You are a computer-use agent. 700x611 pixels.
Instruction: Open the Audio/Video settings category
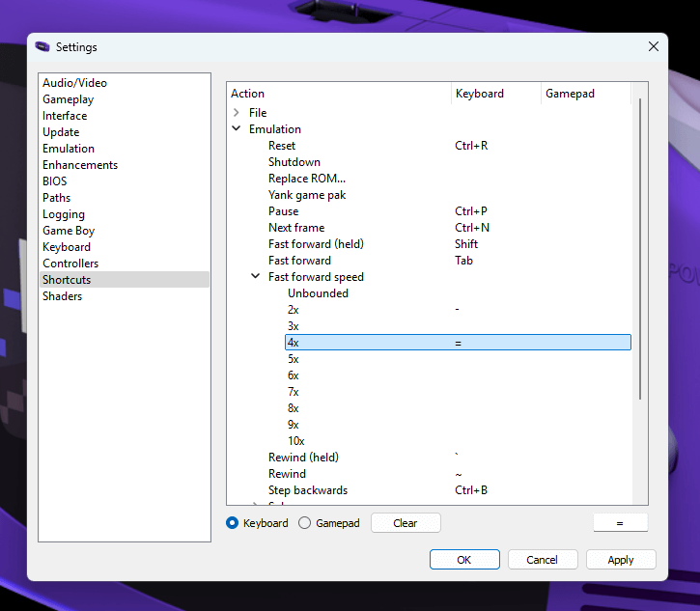pyautogui.click(x=74, y=83)
